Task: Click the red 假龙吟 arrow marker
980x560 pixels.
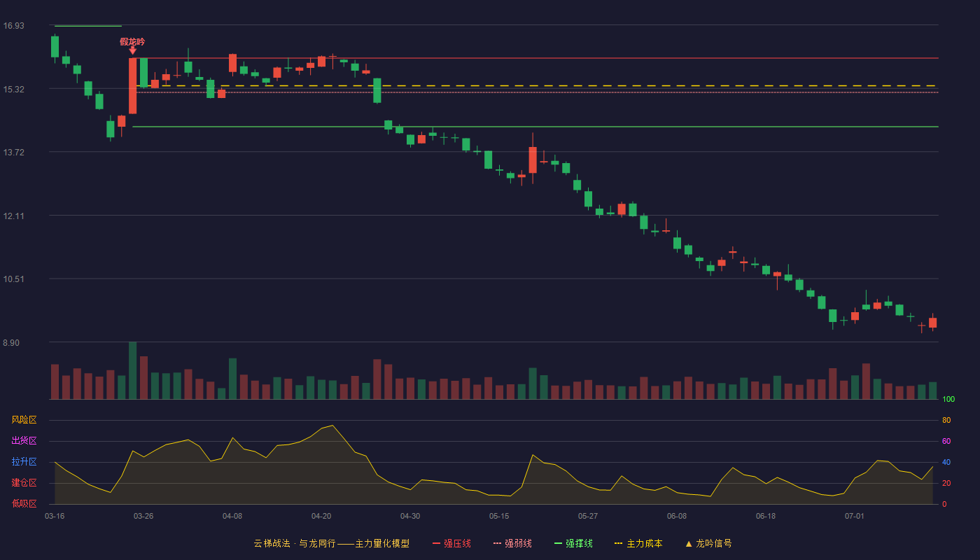Action: (132, 50)
